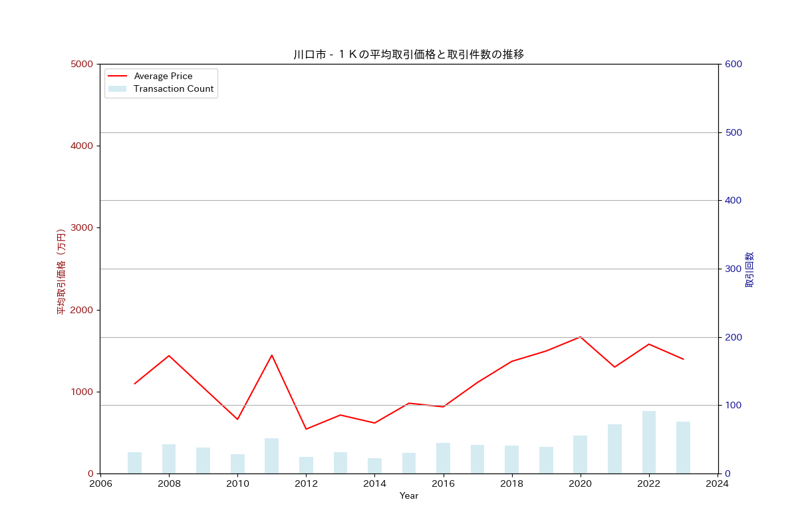
Task: Select the Transaction Count legend label
Action: click(174, 89)
